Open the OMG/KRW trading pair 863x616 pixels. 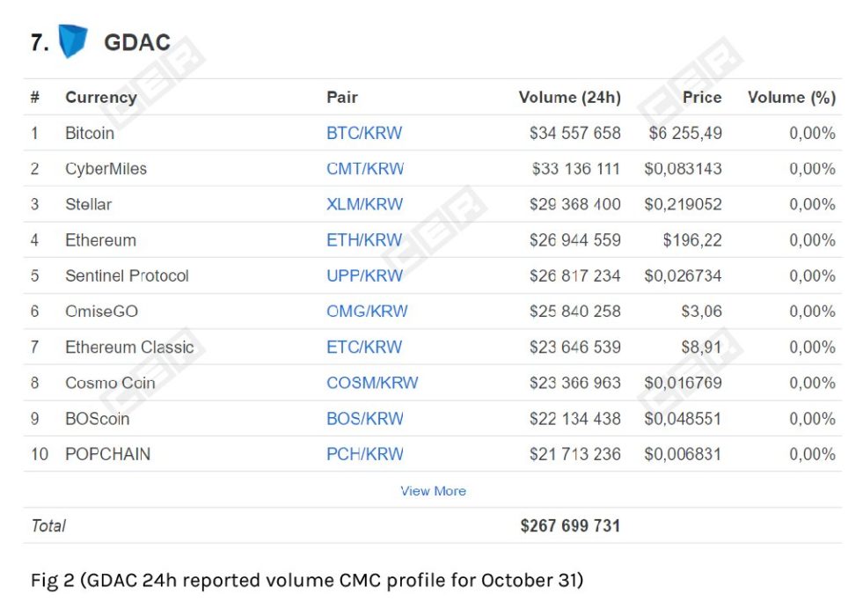(367, 311)
